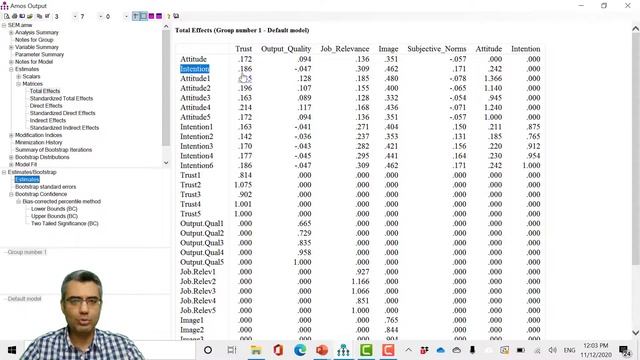Click the Subjective_Norms column header
Image resolution: width=640 pixels, height=360 pixels.
point(437,49)
